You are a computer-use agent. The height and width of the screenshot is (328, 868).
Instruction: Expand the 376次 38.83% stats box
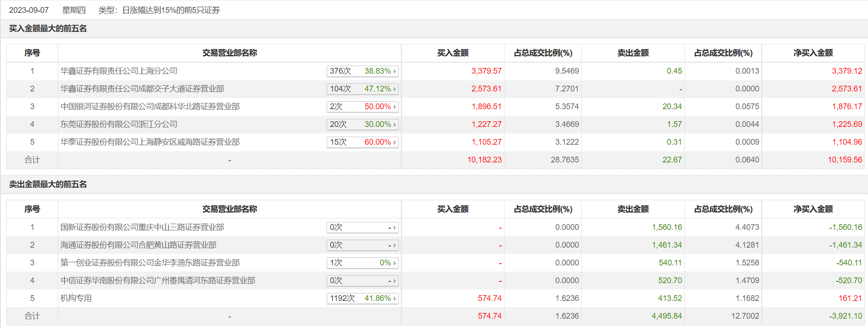(362, 71)
